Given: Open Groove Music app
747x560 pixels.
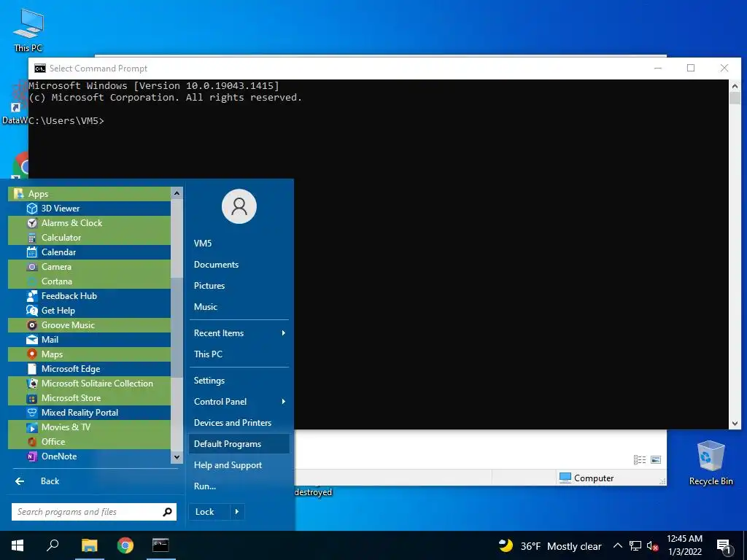Looking at the screenshot, I should tap(89, 325).
